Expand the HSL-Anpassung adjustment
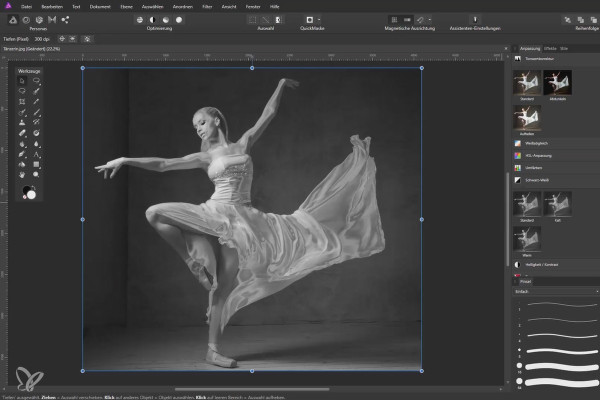Screen dimensions: 600x400 [x=556, y=155]
